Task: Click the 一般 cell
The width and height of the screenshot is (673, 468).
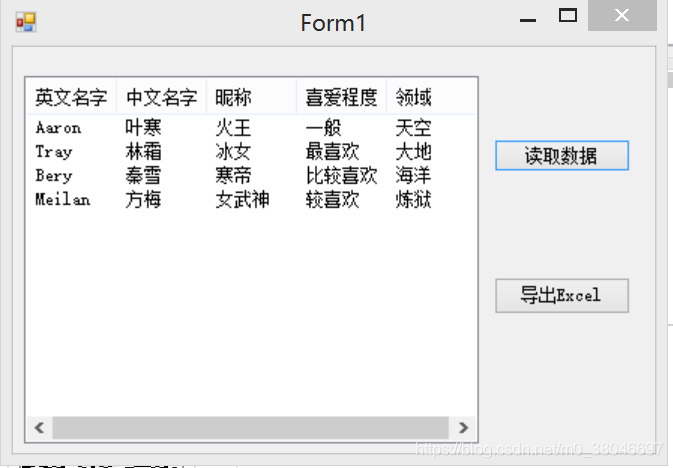Action: [324, 128]
